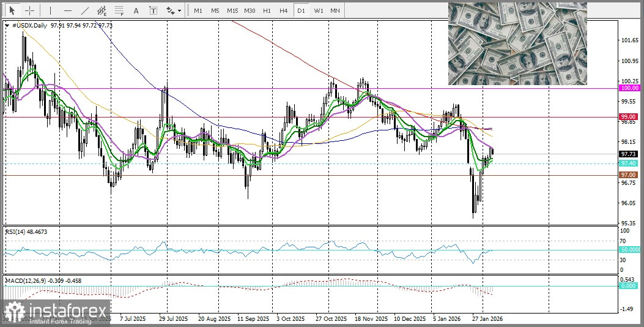Viewport: 644px width, 327px height.
Task: Toggle the D1 daily timeframe
Action: (x=300, y=10)
